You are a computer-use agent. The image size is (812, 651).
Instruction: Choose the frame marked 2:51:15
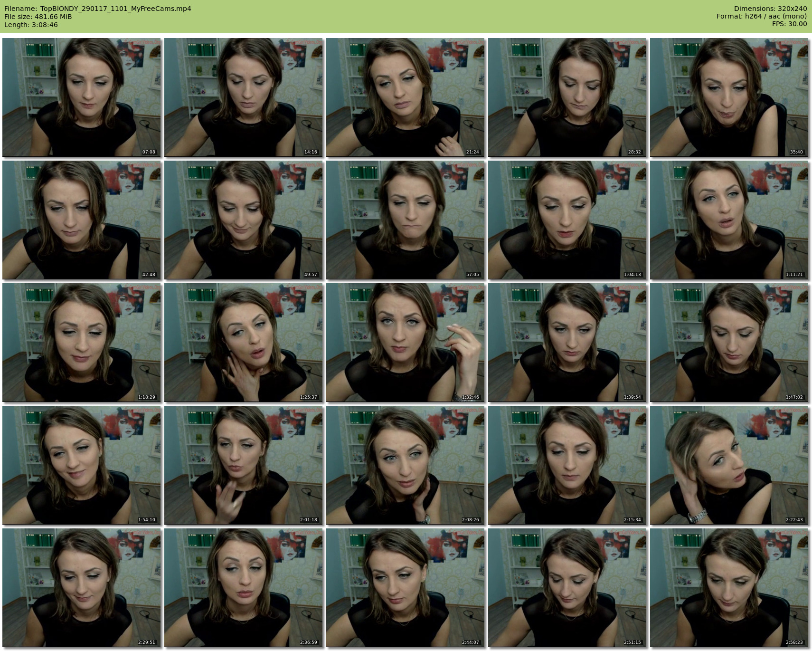(x=567, y=588)
